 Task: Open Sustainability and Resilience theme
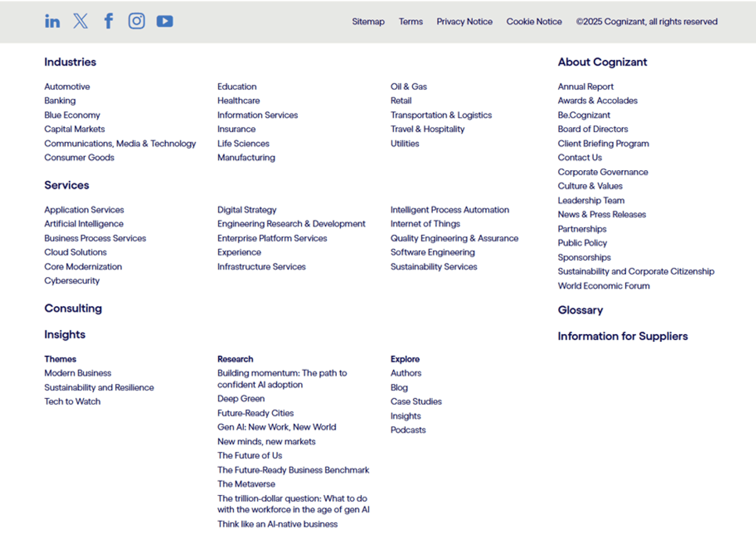tap(99, 388)
